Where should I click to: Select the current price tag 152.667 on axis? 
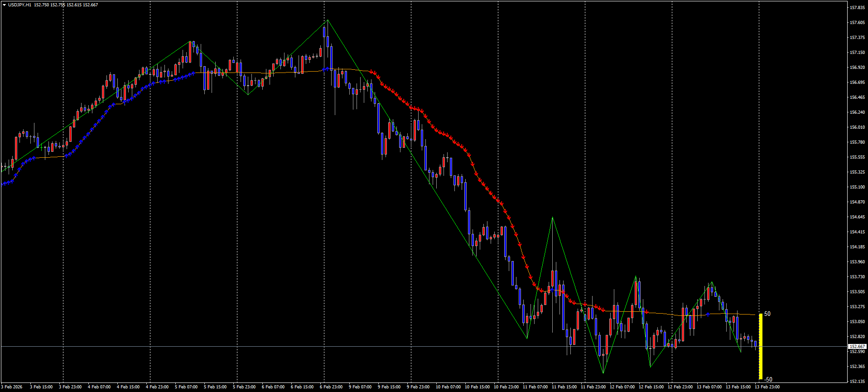857,346
